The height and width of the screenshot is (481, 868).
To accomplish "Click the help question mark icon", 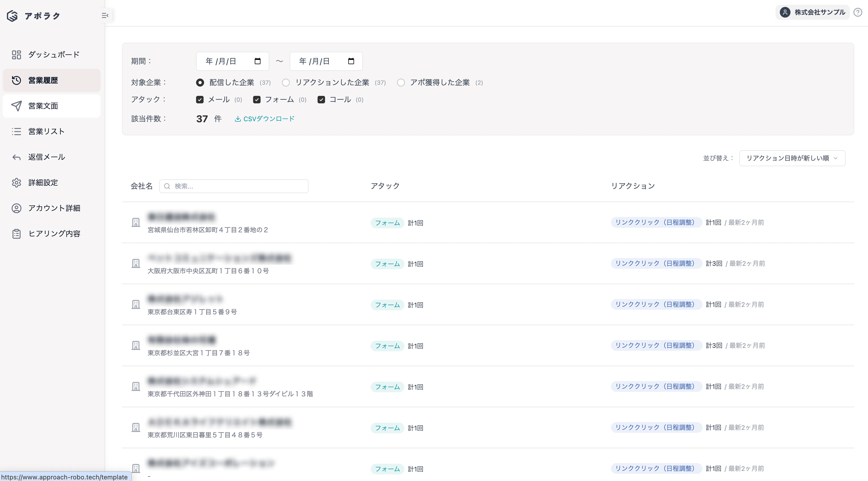I will 858,13.
